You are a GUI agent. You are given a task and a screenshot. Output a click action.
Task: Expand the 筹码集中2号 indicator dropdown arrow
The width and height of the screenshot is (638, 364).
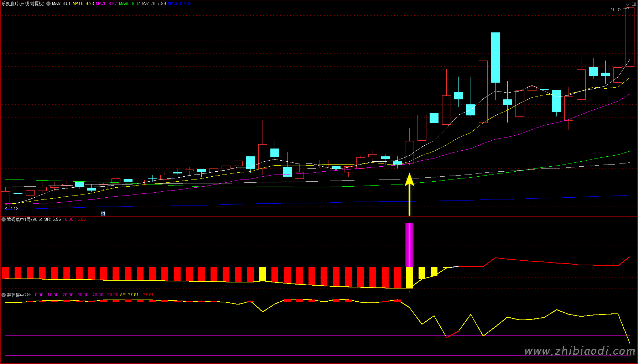(x=4, y=295)
